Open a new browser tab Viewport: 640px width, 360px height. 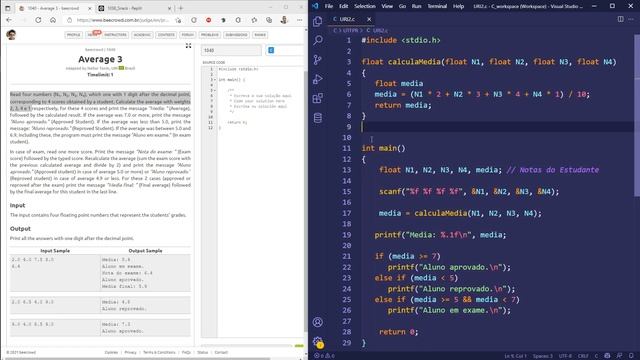click(x=181, y=8)
